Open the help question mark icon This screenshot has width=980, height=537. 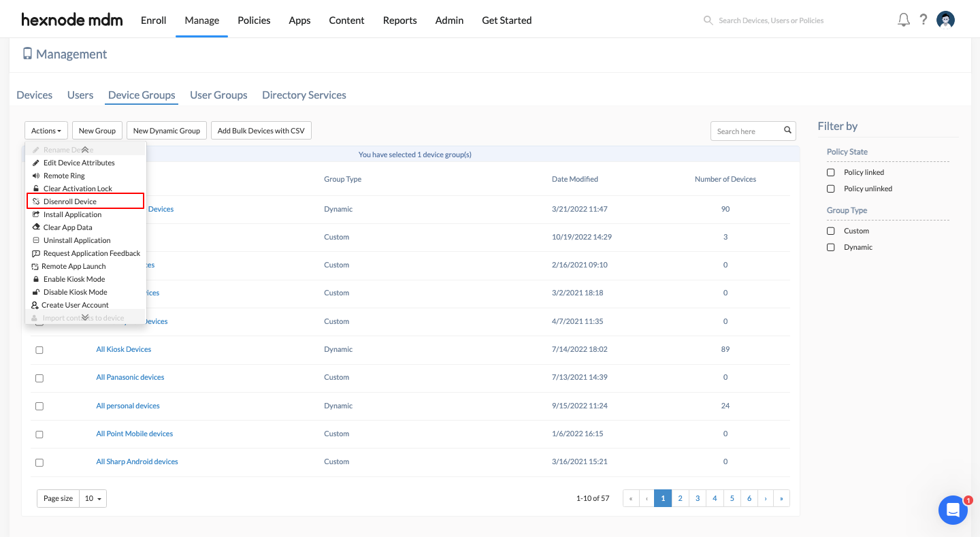[924, 20]
